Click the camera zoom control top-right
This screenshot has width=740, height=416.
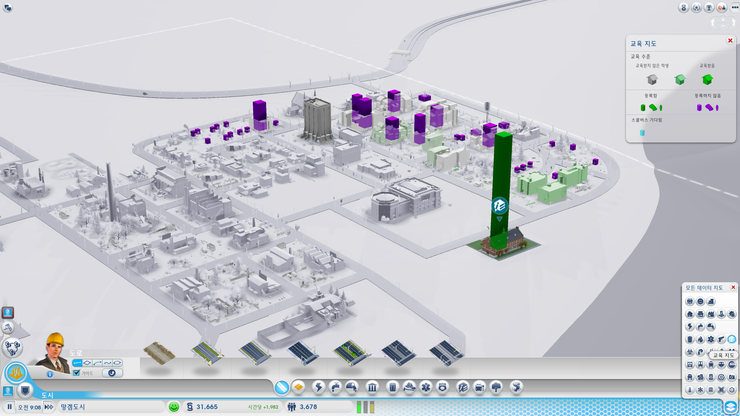click(x=724, y=22)
